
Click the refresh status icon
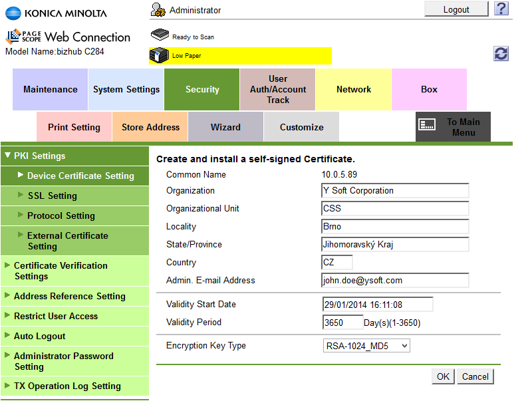tap(501, 53)
